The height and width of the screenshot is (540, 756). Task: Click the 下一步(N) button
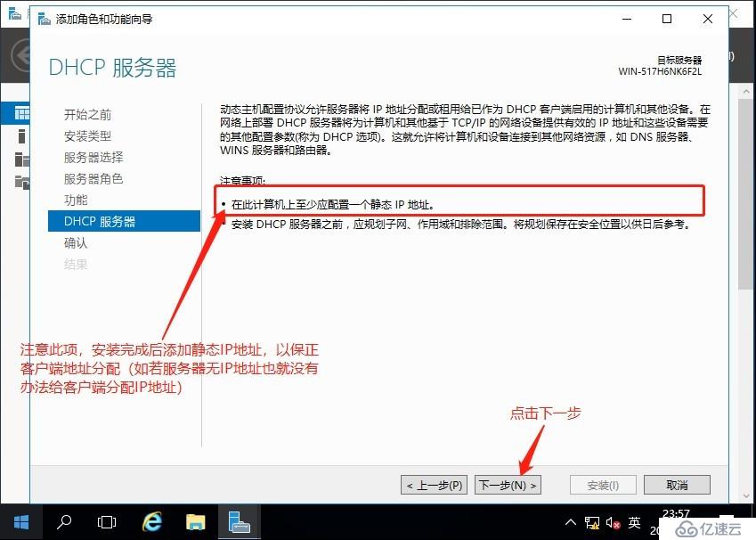pos(508,485)
